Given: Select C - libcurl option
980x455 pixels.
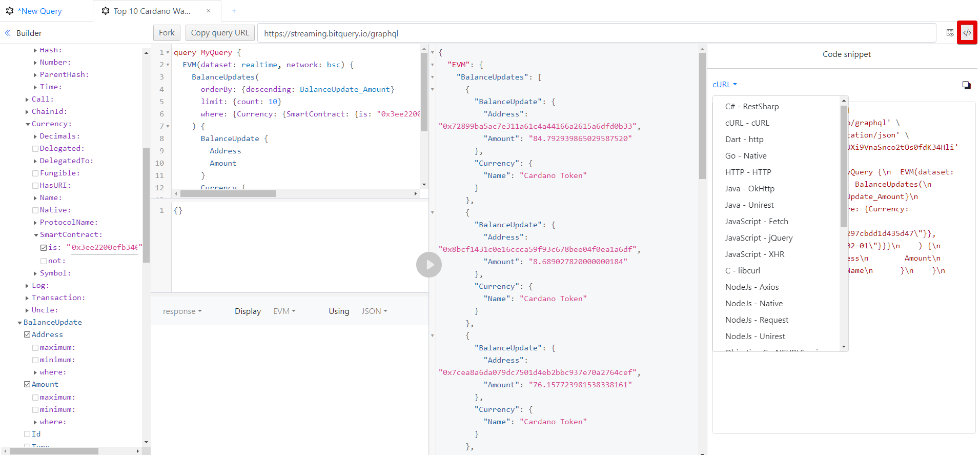Looking at the screenshot, I should click(x=743, y=271).
